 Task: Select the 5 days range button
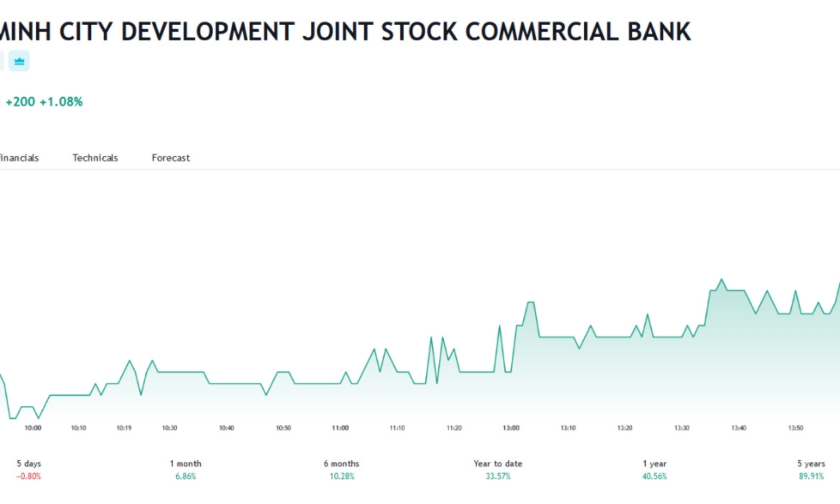(29, 470)
